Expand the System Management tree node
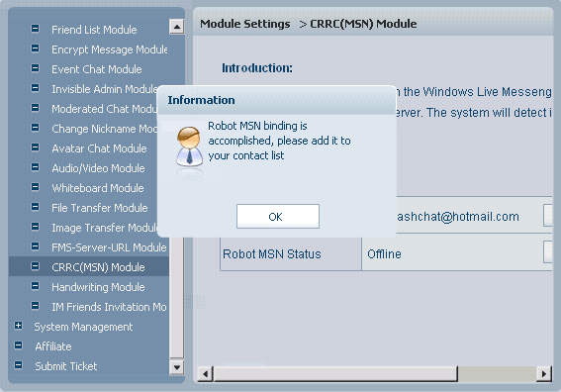Viewport: 561px width, 392px height. pyautogui.click(x=18, y=326)
